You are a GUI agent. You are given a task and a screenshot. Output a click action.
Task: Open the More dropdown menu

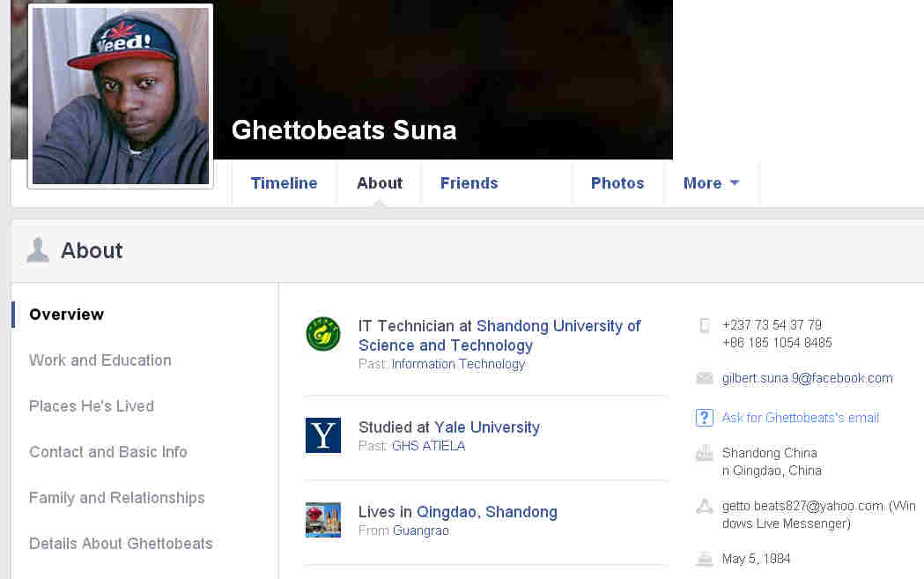pyautogui.click(x=711, y=183)
